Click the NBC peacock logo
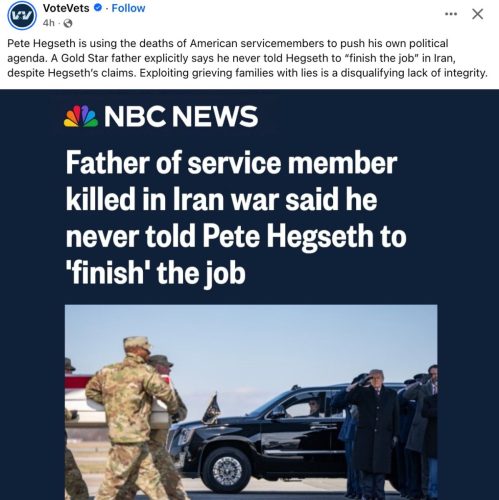The image size is (499, 500). (81, 116)
